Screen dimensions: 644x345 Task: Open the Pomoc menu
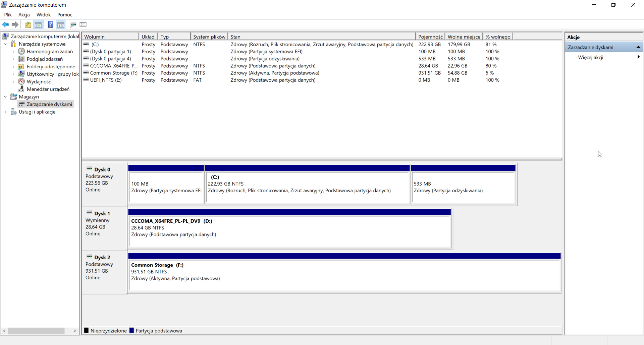tap(65, 14)
